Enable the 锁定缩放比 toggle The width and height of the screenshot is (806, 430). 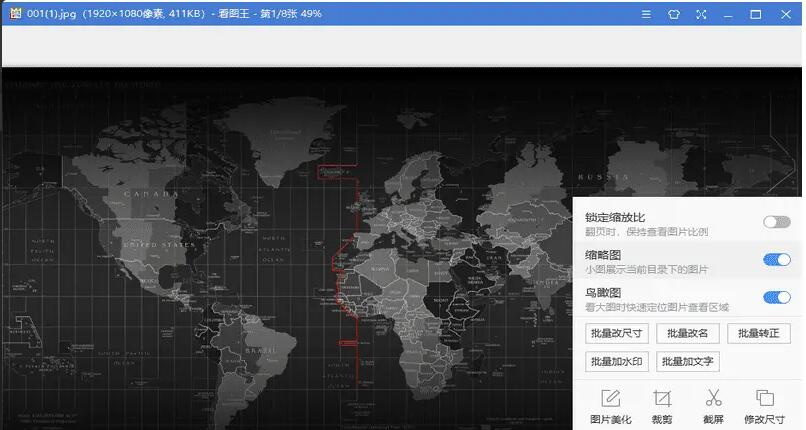pos(776,222)
